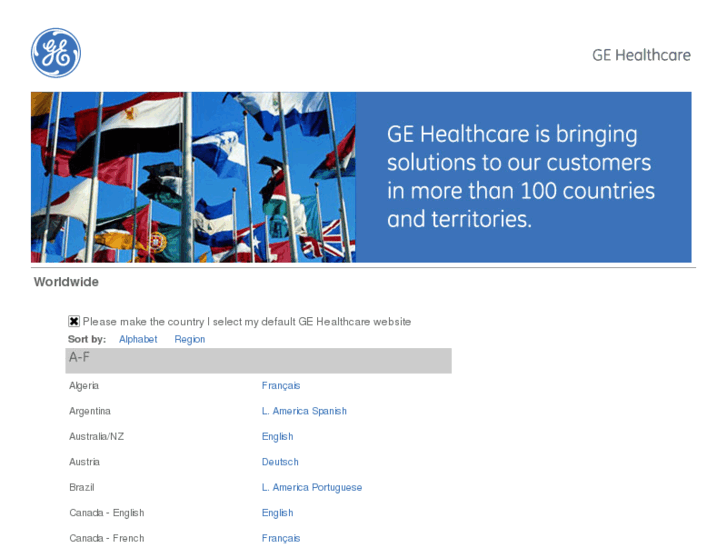
Task: Choose English for Australia/NZ
Action: coord(277,436)
